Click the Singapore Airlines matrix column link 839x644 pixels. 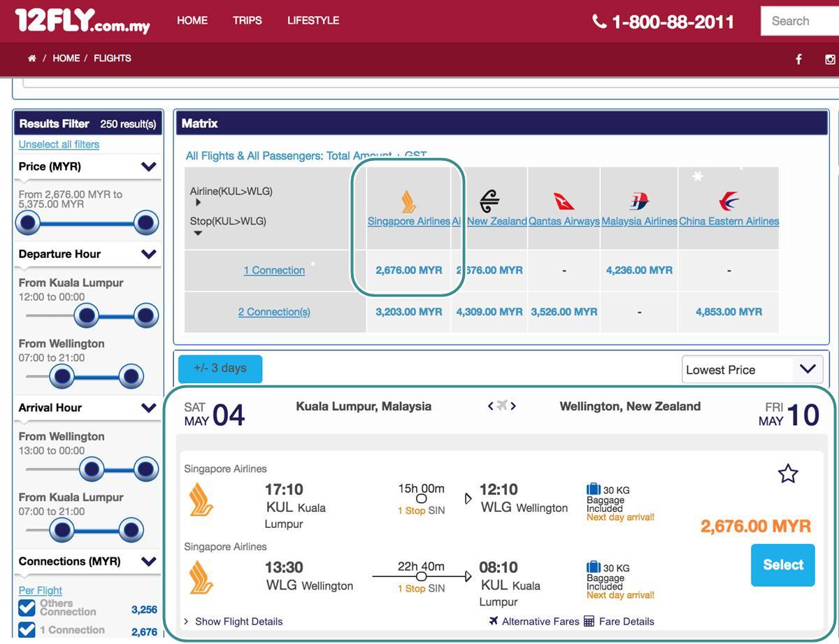[409, 222]
